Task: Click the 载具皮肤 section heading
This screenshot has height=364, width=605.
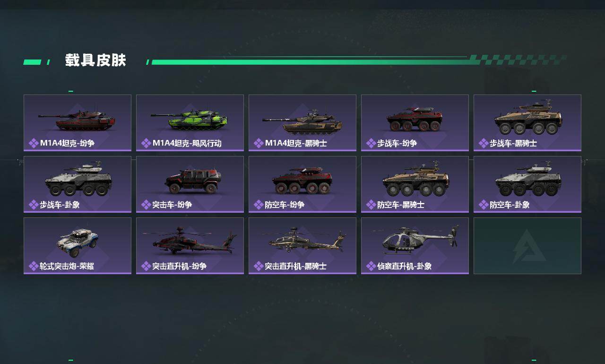Action: point(95,61)
